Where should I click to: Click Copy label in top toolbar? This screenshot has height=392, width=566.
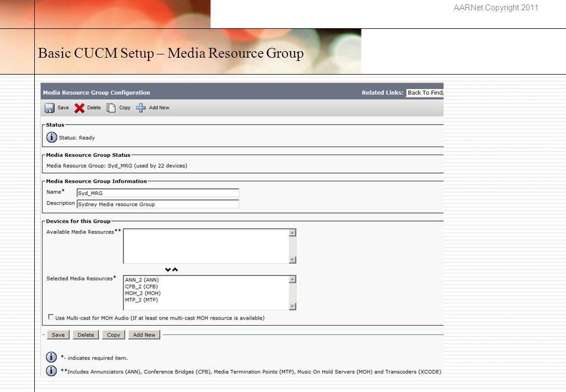tap(125, 108)
